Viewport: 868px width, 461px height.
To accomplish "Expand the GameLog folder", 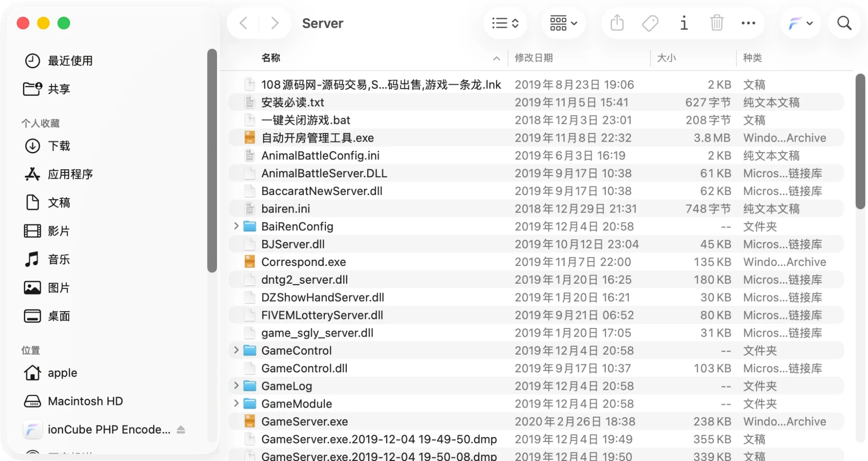I will point(236,385).
